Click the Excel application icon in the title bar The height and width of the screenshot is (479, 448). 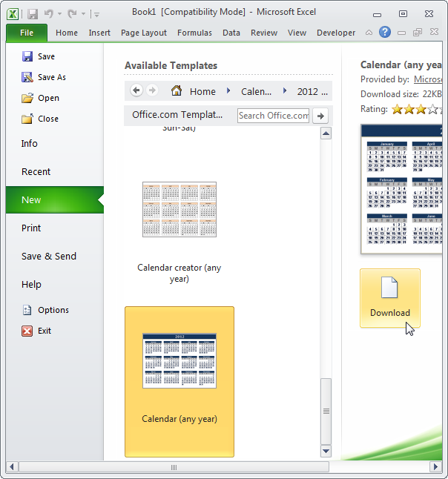coord(13,14)
